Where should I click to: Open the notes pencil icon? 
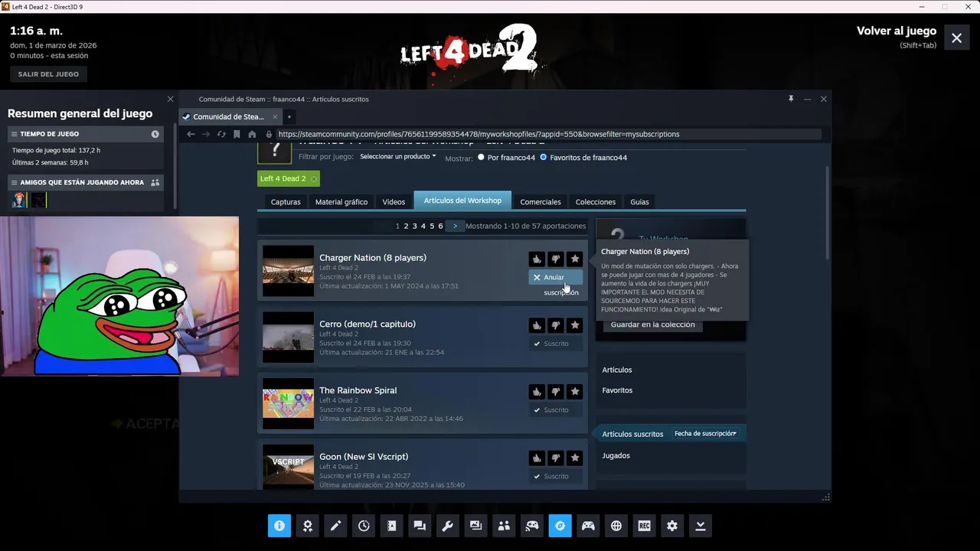(335, 526)
